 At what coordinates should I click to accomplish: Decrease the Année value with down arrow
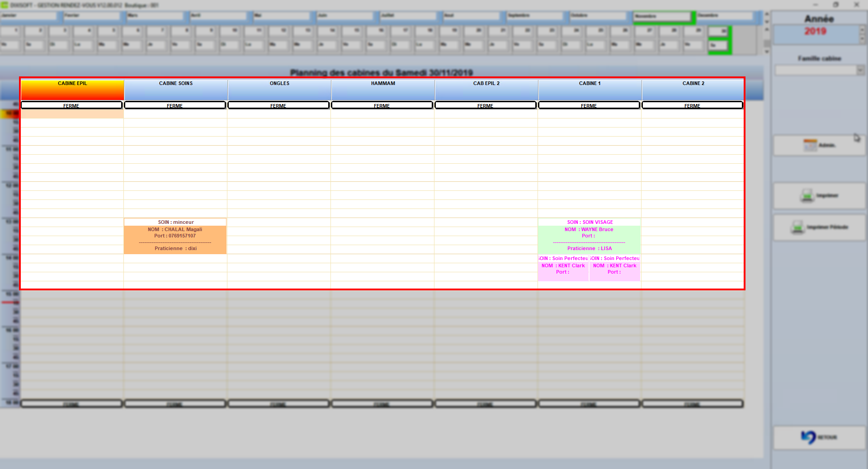coord(862,39)
